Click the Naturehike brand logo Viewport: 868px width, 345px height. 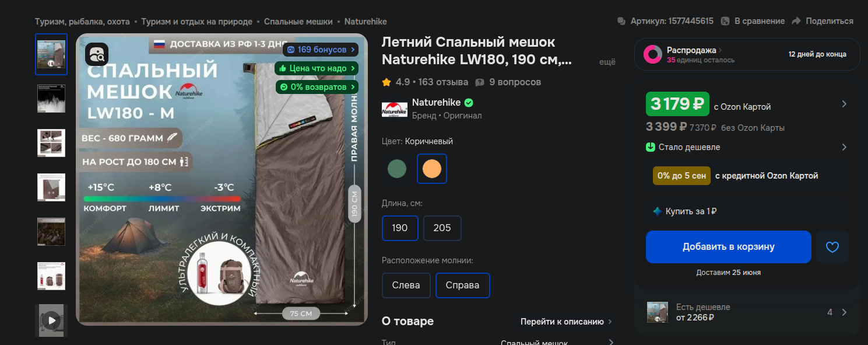pos(395,109)
